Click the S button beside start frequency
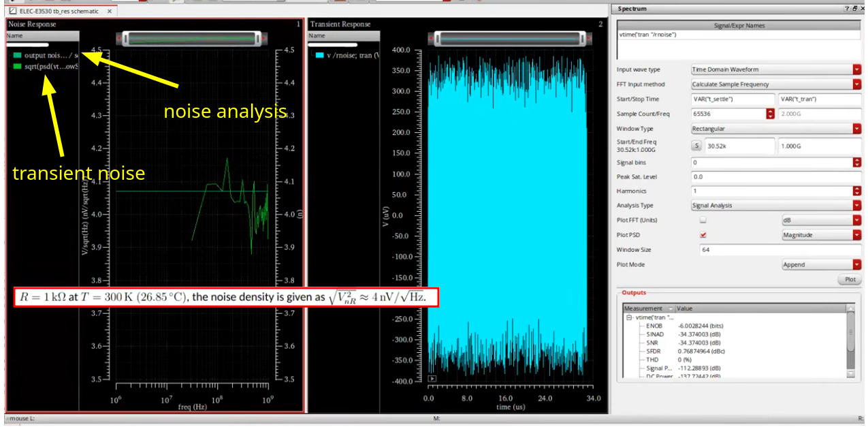The width and height of the screenshot is (868, 427). (696, 145)
